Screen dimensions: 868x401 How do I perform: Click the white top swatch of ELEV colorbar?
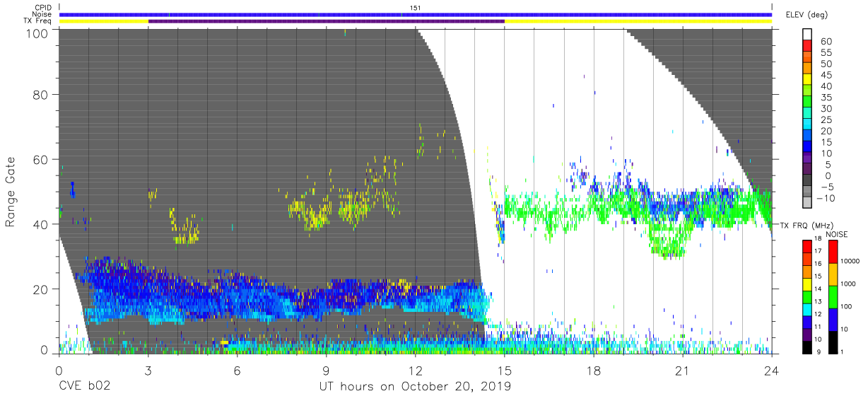tap(808, 34)
